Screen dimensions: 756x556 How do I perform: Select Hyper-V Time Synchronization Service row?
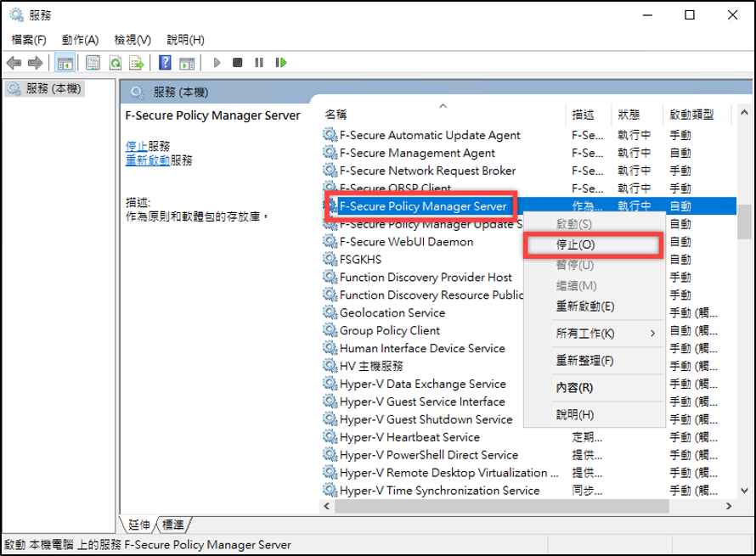coord(529,491)
